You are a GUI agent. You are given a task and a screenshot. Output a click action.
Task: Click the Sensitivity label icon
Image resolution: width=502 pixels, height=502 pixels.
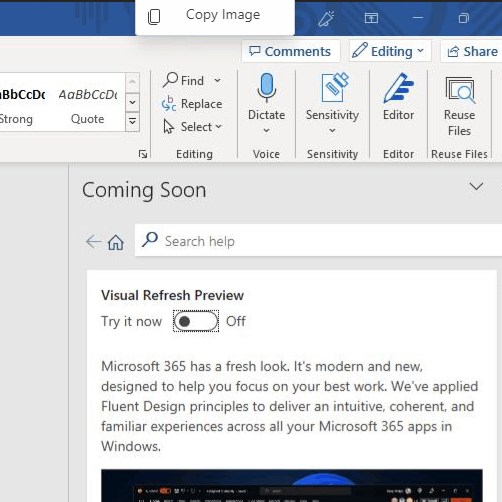click(x=335, y=87)
